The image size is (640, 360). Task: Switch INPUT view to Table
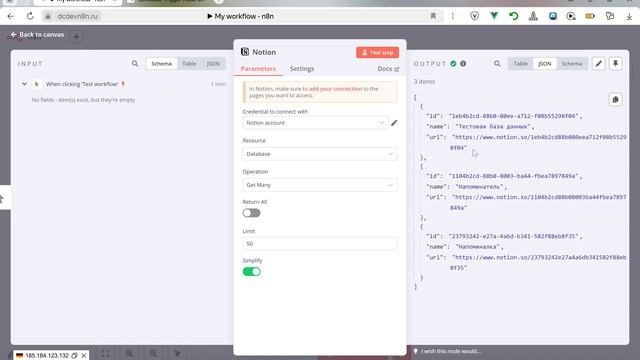tap(189, 64)
